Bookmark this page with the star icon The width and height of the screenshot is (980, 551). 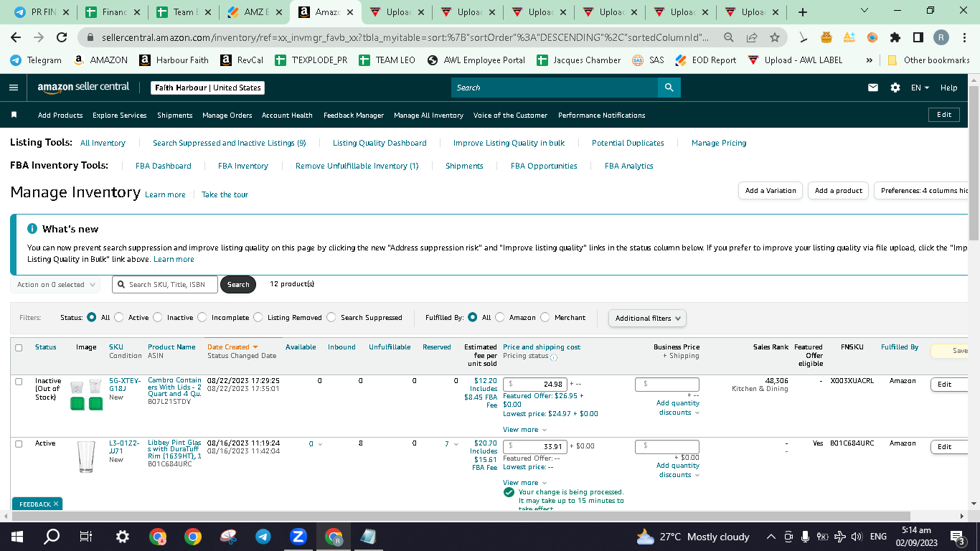click(775, 37)
